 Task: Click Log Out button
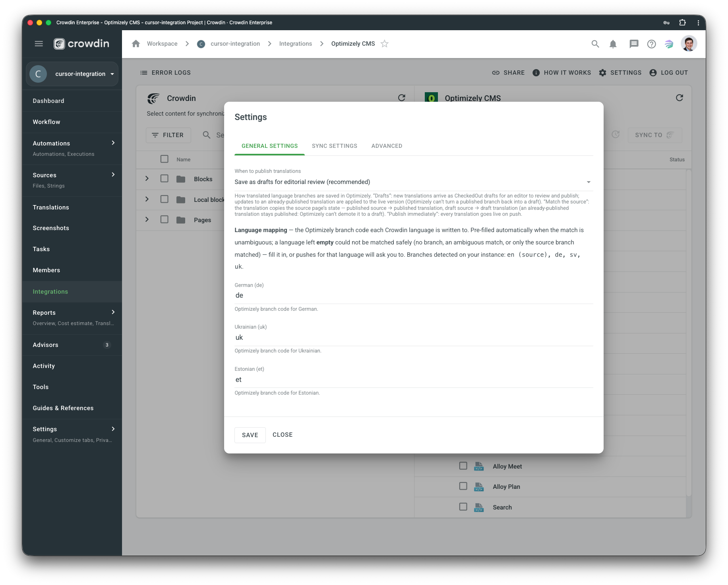pyautogui.click(x=668, y=73)
